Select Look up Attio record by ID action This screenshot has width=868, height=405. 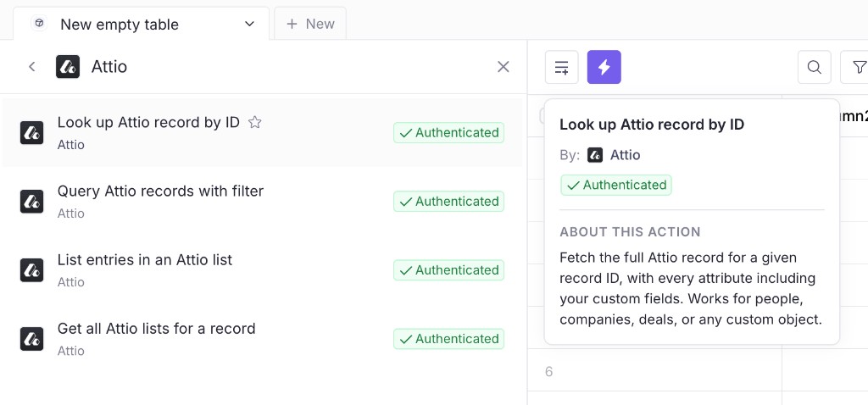263,133
